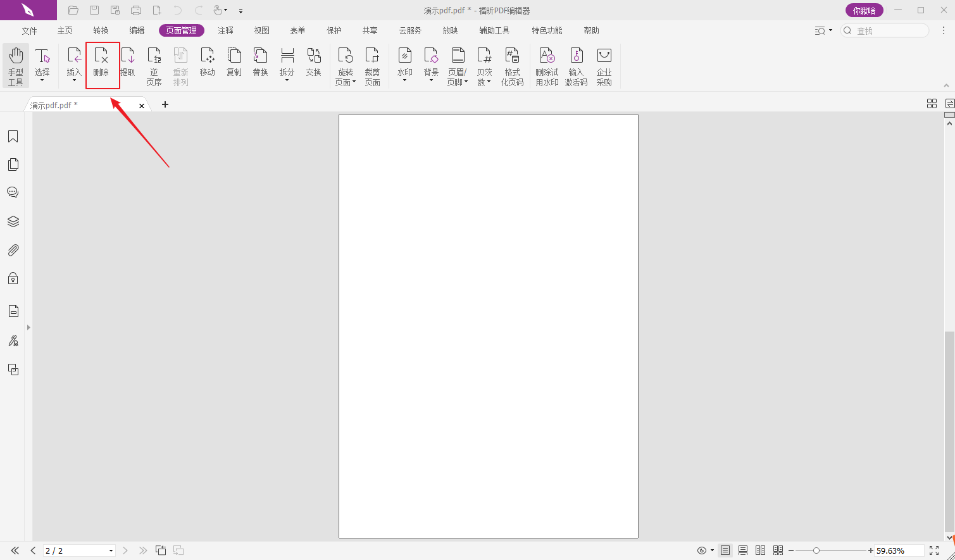Click the Reverse page order icon

[x=154, y=66]
